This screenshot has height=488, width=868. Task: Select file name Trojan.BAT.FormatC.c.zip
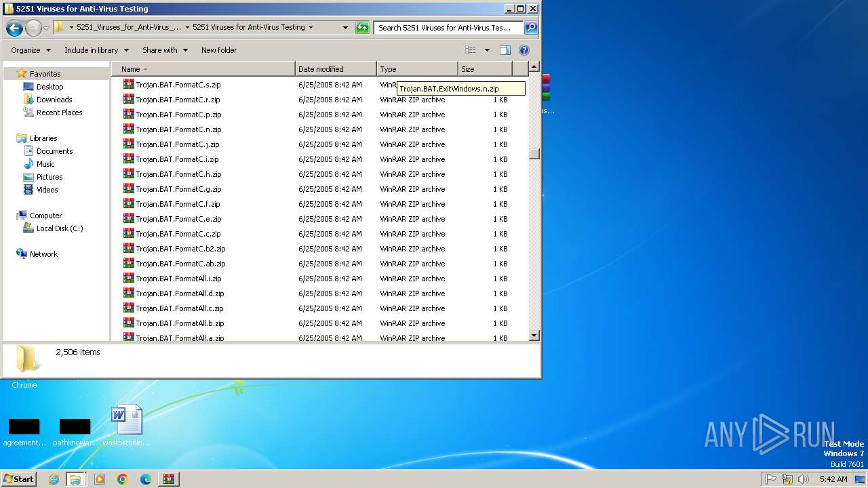(178, 234)
